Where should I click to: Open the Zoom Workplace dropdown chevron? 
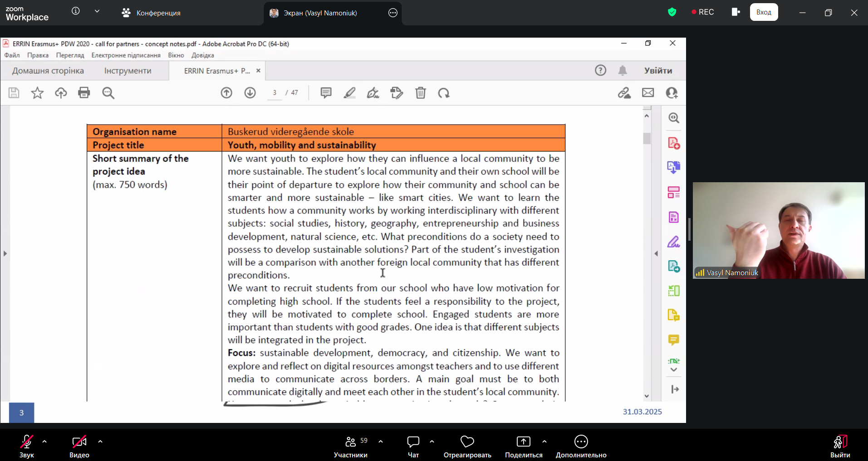coord(97,11)
